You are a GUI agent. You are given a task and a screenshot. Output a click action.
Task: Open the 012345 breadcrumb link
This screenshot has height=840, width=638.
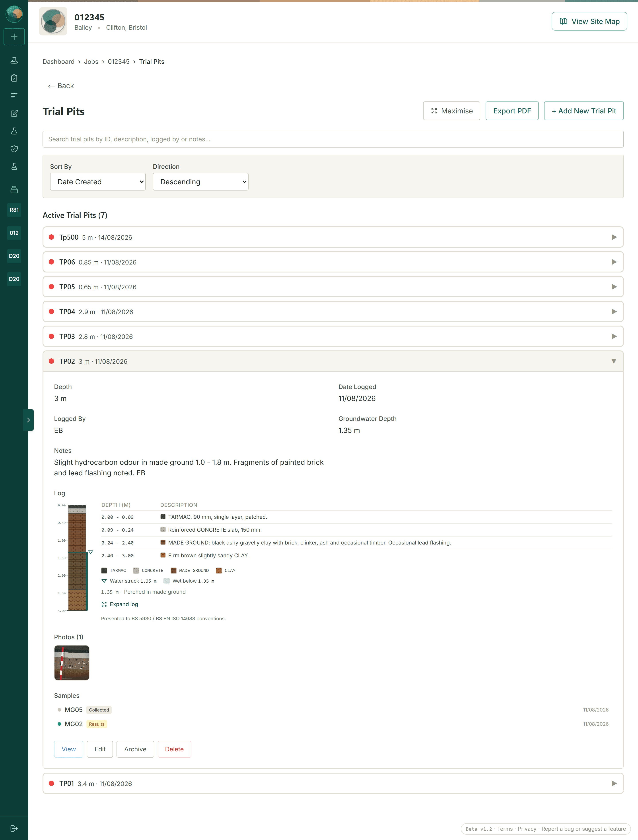tap(119, 62)
